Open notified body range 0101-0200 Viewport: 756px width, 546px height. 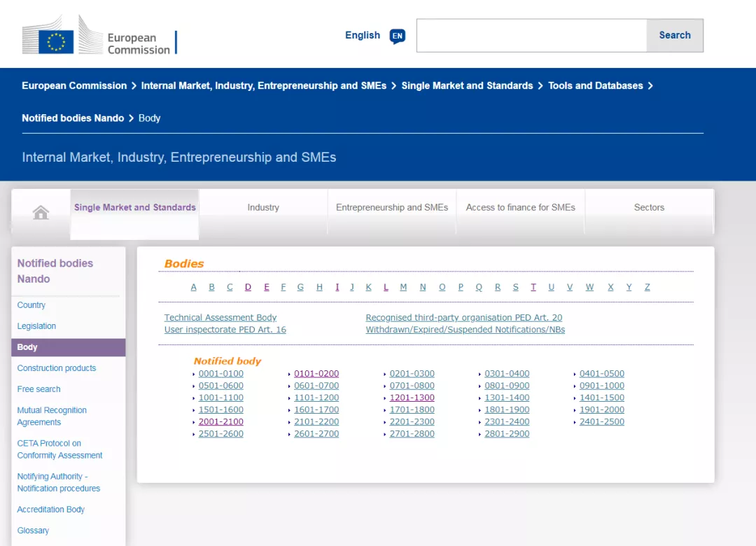316,373
